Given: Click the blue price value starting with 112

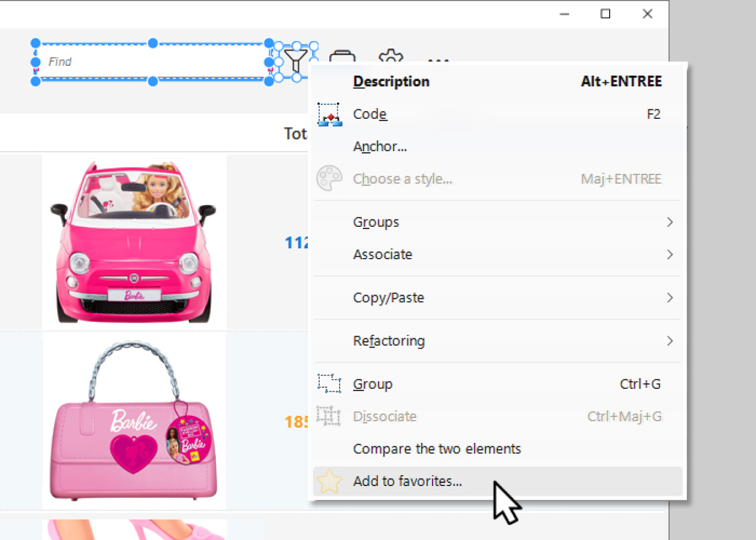Looking at the screenshot, I should (296, 242).
